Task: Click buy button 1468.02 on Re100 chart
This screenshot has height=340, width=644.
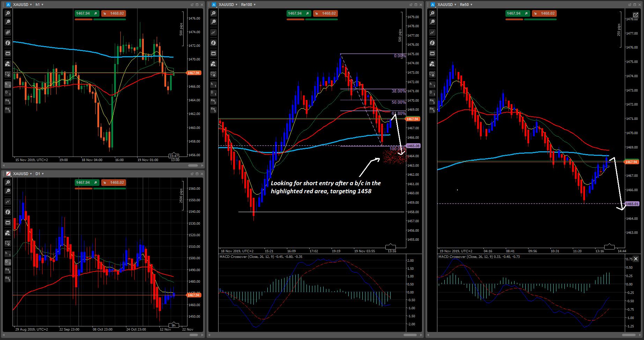Action: point(325,13)
